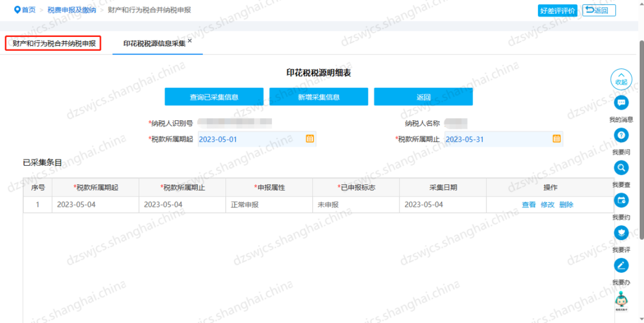
Task: Click the 申报属性 column header
Action: click(270, 188)
